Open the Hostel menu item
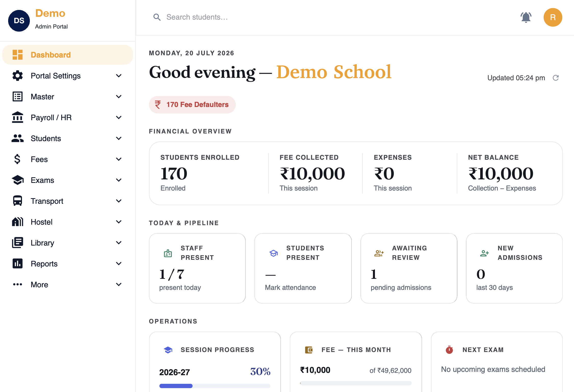Image resolution: width=574 pixels, height=392 pixels. (x=68, y=222)
